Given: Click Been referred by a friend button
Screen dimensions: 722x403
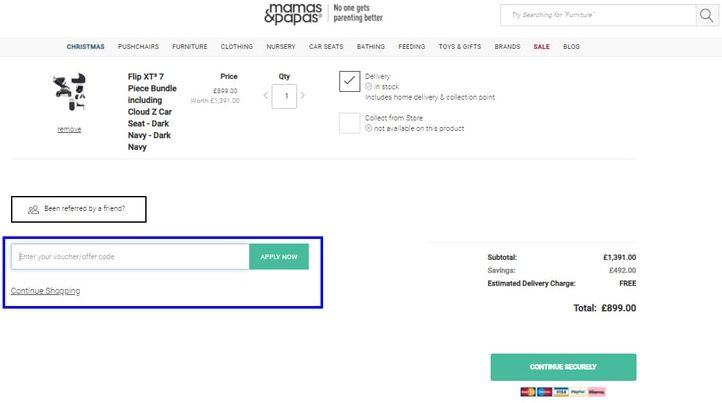Looking at the screenshot, I should [x=79, y=209].
